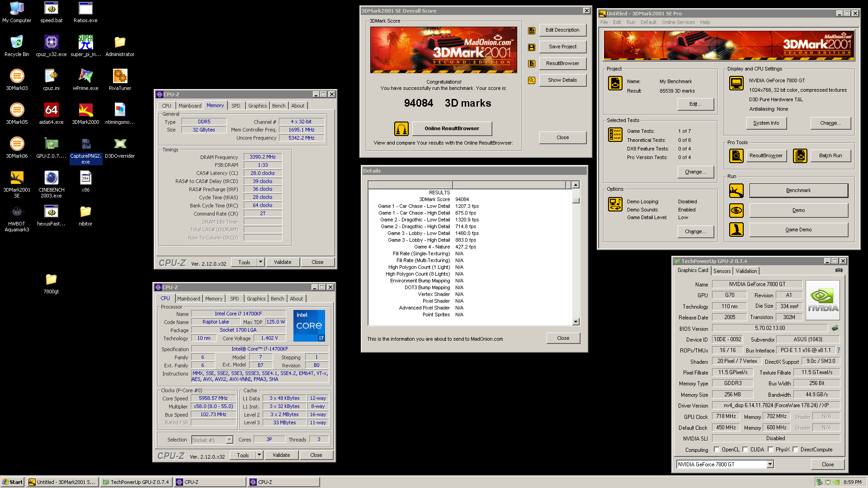Enable the OpenCL checkbox in GPU-Z
This screenshot has height=488, width=868.
click(x=717, y=450)
